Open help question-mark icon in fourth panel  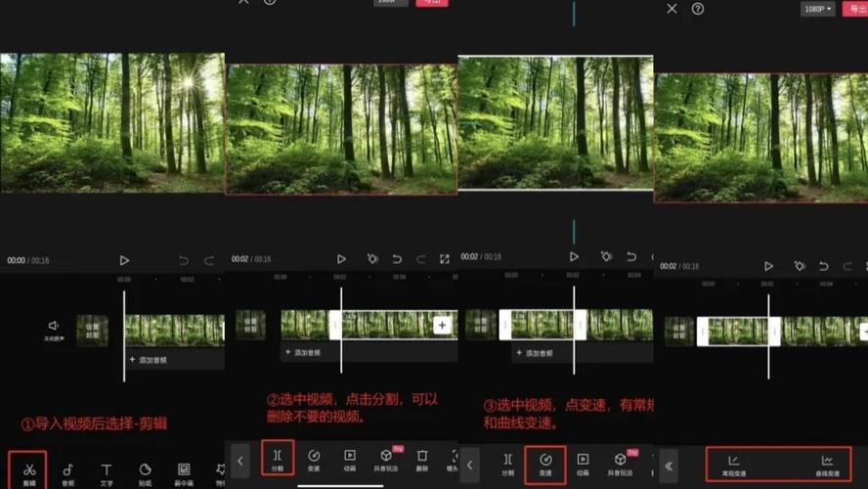pyautogui.click(x=698, y=9)
